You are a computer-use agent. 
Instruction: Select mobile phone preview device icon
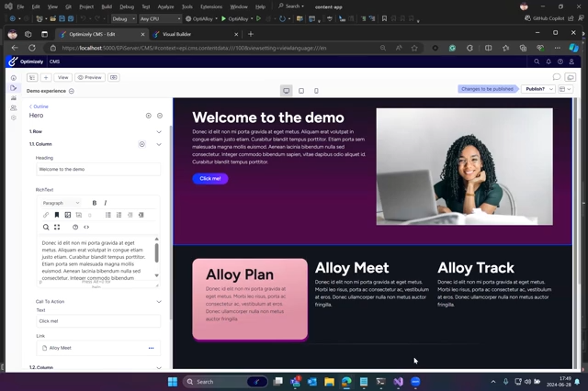click(x=316, y=91)
